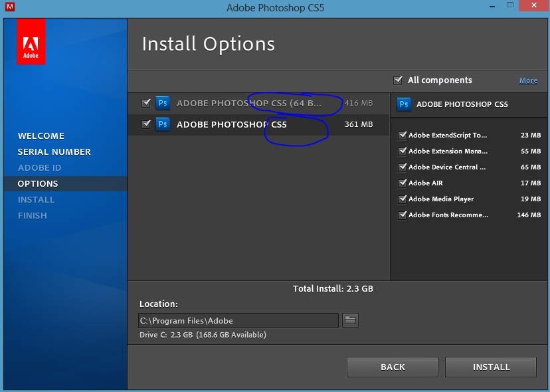Toggle the Adobe Photoshop CS5 (64 Bit) checkbox

tap(146, 103)
